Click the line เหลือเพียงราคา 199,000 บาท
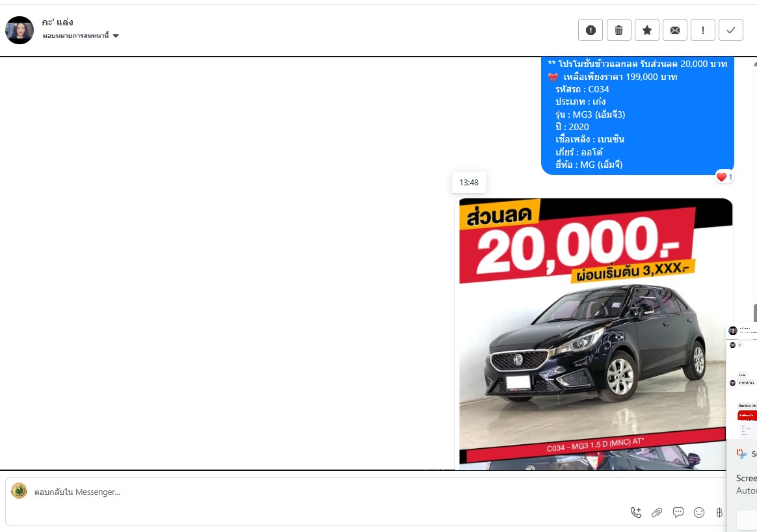Screen dimensions: 757x532 (x=620, y=77)
